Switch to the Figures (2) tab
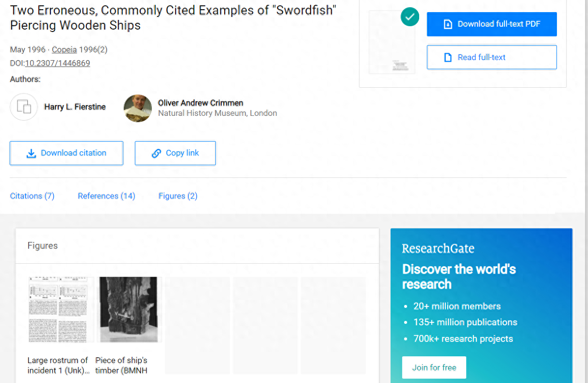Screen dimensions: 588x383 pos(178,196)
